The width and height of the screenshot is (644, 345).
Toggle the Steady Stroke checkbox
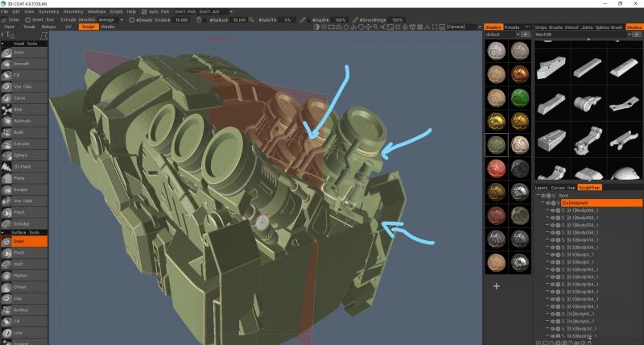tap(132, 19)
